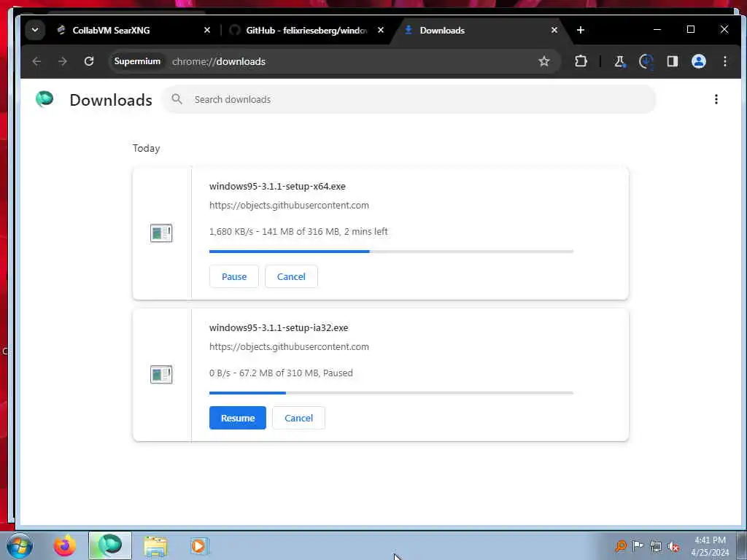Pause the x64 setup download
The height and width of the screenshot is (560, 747).
(234, 276)
